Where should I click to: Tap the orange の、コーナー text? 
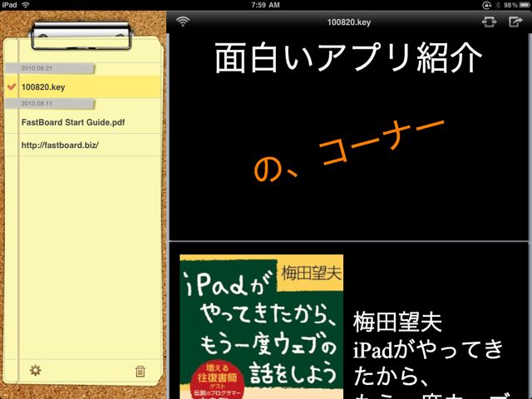pyautogui.click(x=349, y=151)
